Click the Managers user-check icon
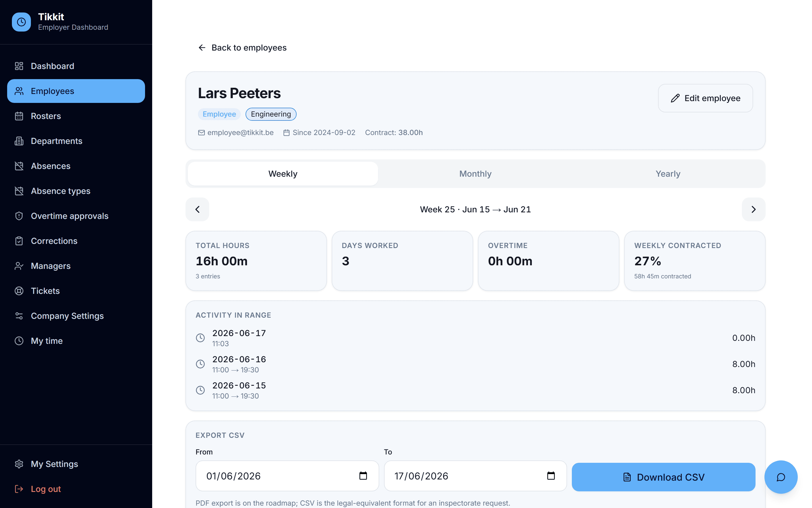 (x=19, y=266)
